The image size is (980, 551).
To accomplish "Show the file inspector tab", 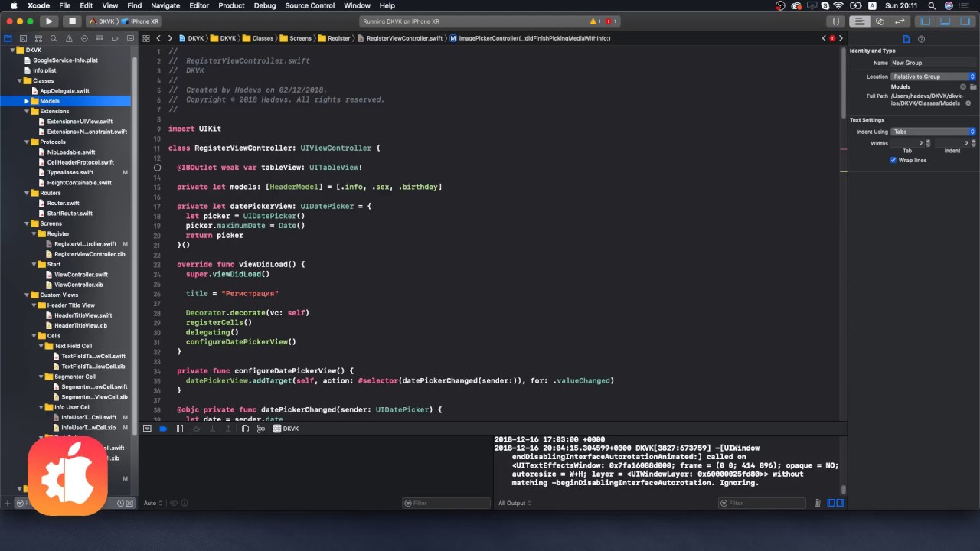I will pos(906,39).
